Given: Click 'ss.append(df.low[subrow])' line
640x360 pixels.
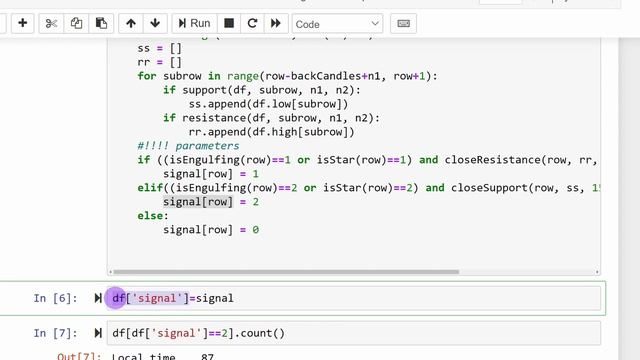Looking at the screenshot, I should tap(268, 104).
